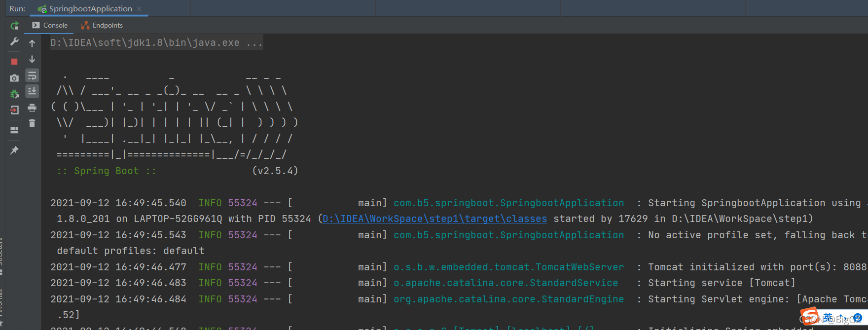Switch to the Console tab

[50, 25]
